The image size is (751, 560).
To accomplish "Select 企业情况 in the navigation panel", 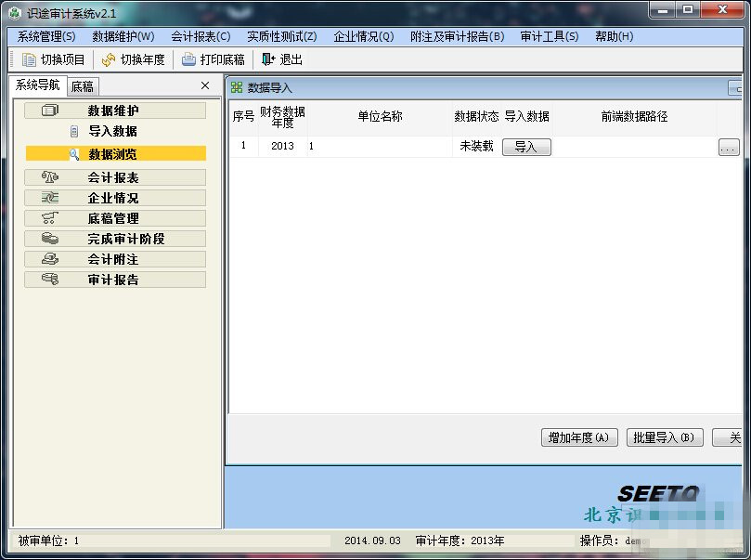I will tap(113, 198).
